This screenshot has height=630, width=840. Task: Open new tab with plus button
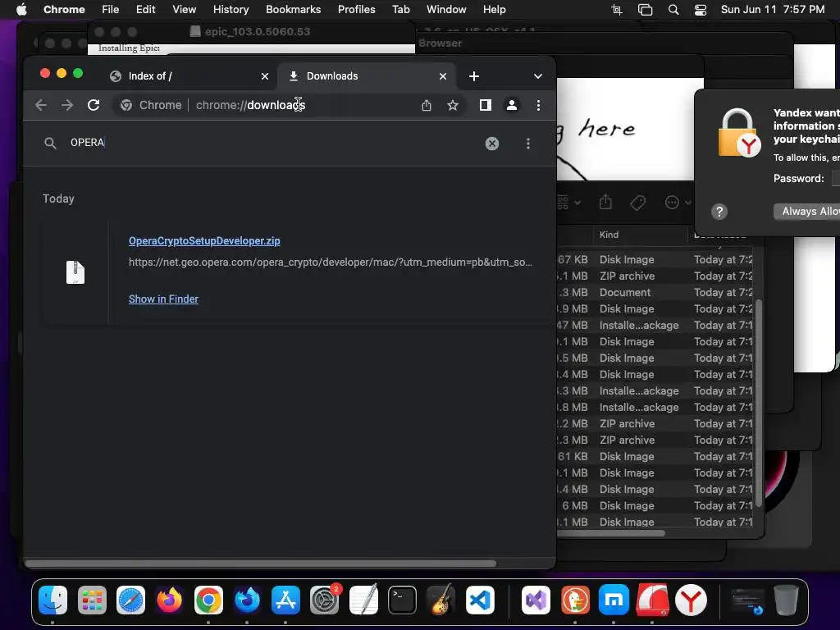(474, 76)
